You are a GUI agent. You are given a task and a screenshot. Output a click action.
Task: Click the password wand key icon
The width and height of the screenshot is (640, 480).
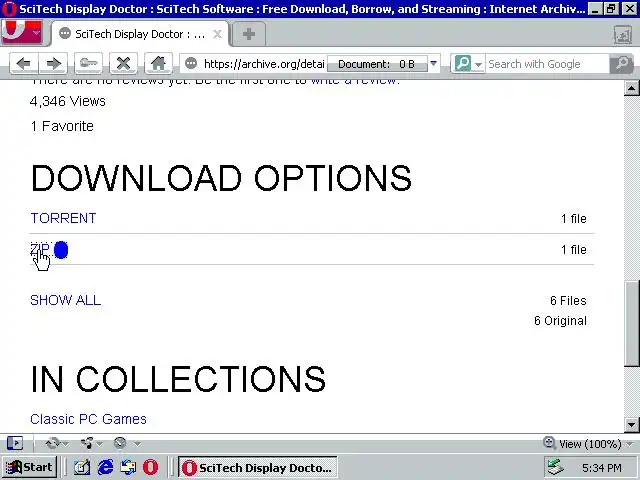[88, 64]
